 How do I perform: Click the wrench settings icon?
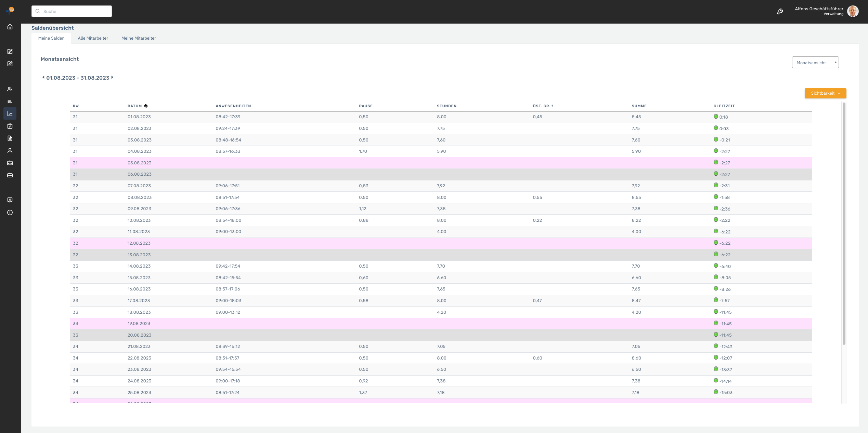pyautogui.click(x=780, y=12)
